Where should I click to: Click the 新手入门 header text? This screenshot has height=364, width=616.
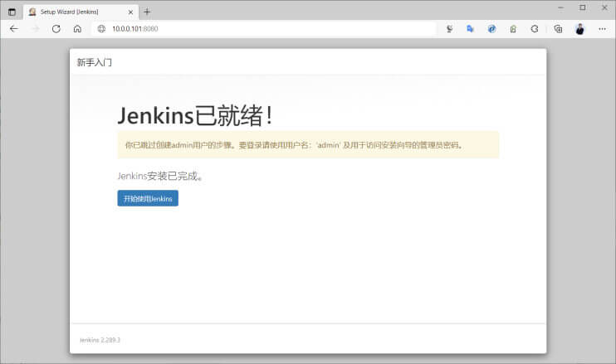click(95, 62)
